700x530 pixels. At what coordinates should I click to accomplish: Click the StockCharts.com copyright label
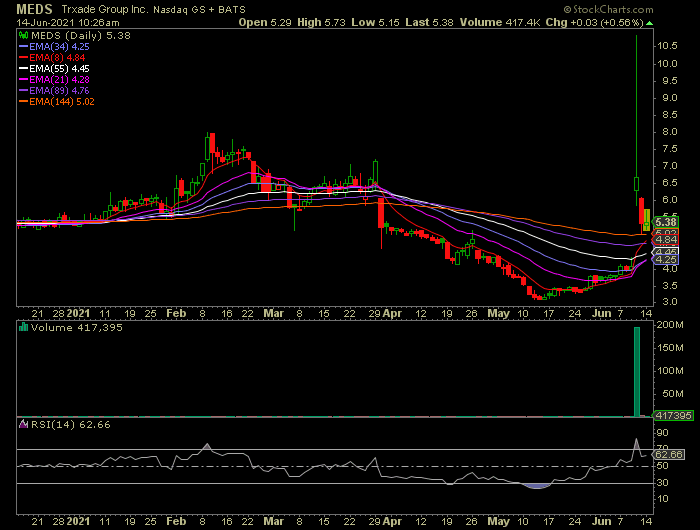coord(608,9)
